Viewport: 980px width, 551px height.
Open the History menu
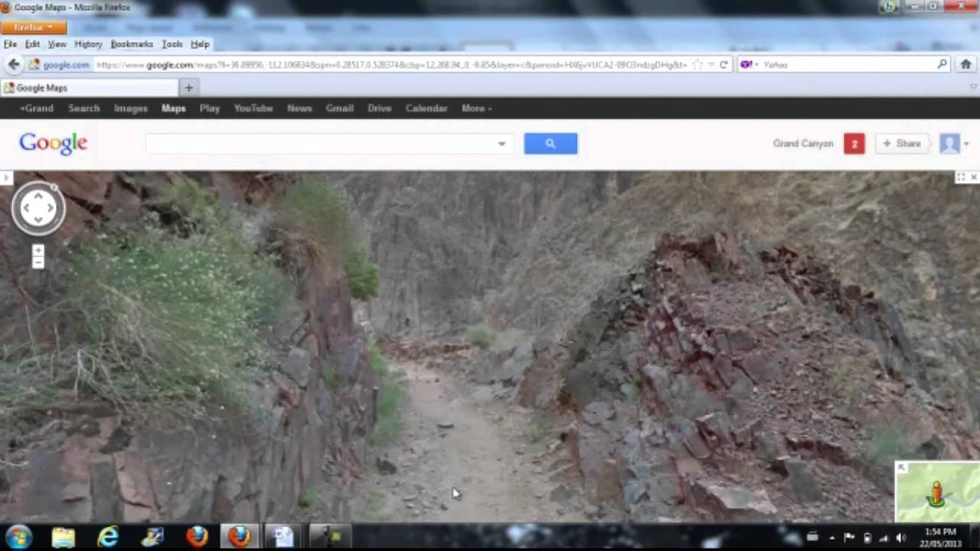coord(88,44)
